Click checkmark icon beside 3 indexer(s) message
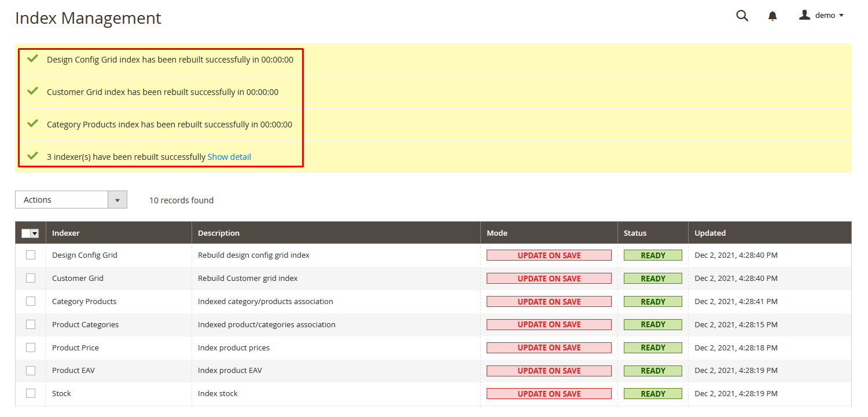The height and width of the screenshot is (417, 868). coord(33,156)
